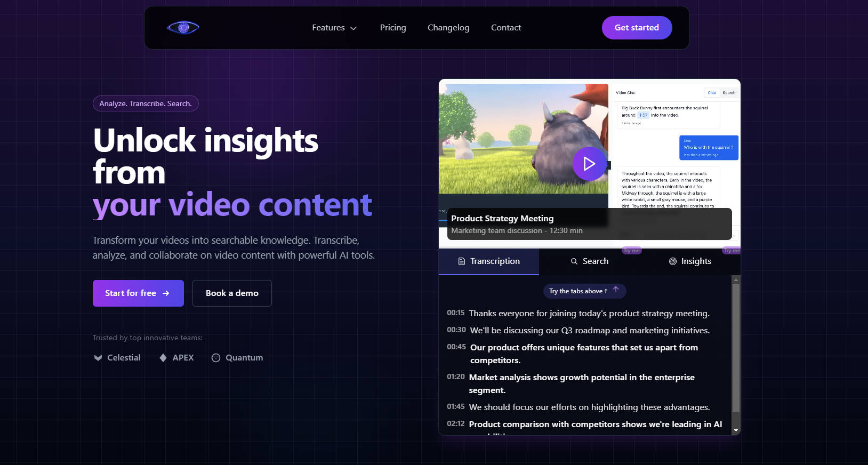
Task: Click the 01:20 timestamp in transcript
Action: click(456, 377)
